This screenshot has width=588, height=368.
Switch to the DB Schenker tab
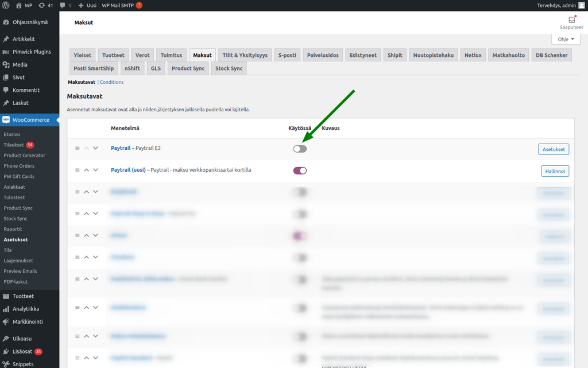point(552,55)
